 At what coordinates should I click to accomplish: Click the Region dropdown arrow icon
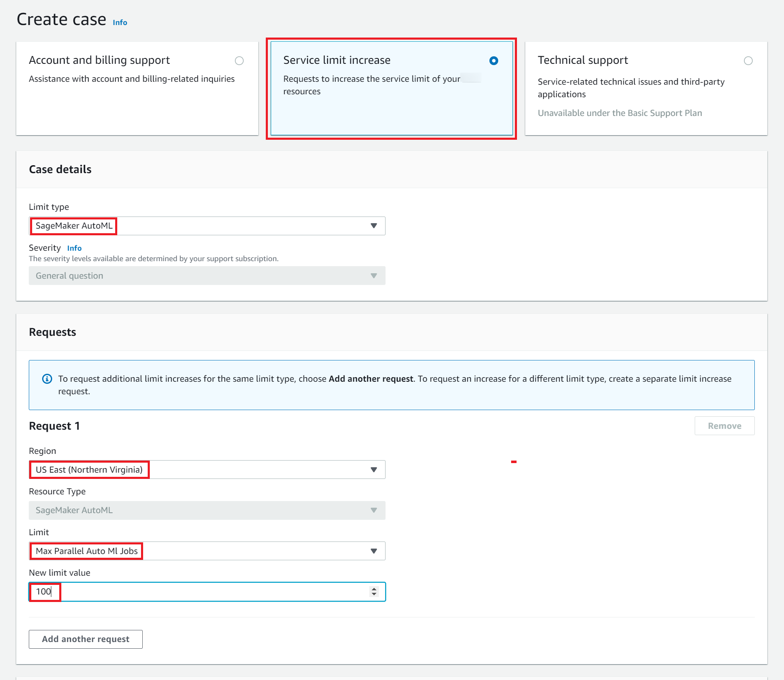[373, 470]
